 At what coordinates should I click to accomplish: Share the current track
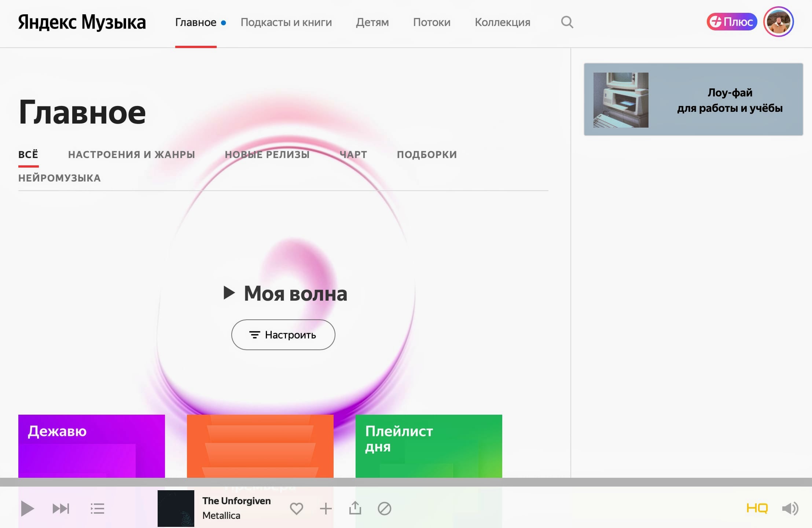(x=355, y=508)
